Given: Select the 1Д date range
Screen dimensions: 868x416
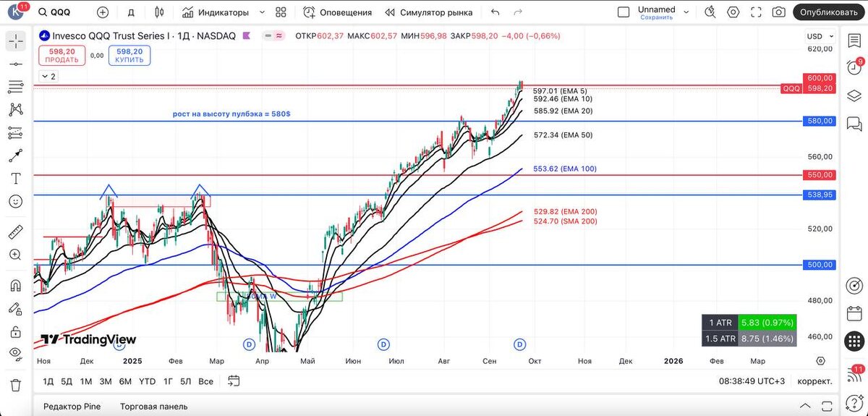Looking at the screenshot, I should pyautogui.click(x=48, y=381).
